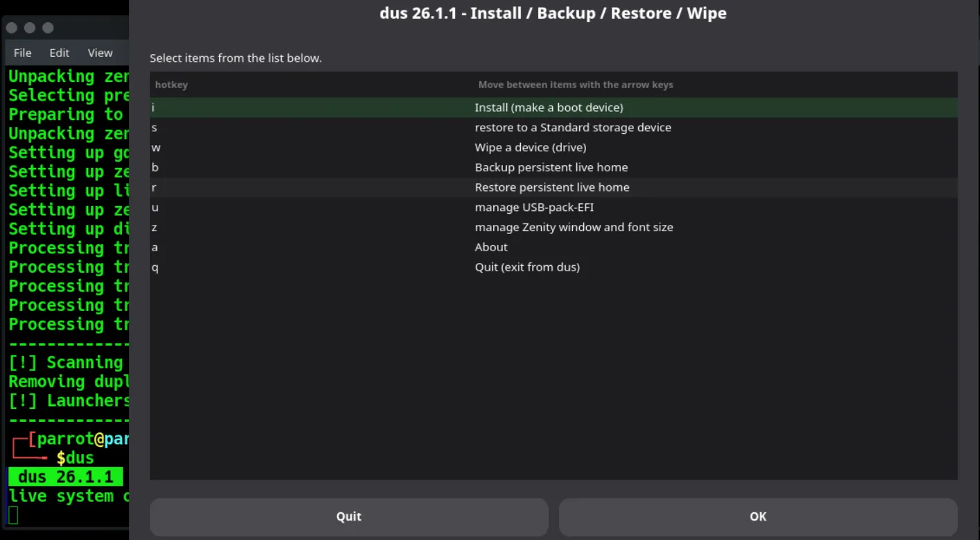980x540 pixels.
Task: Click the "Move between items with the arrow keys" header
Action: [576, 85]
